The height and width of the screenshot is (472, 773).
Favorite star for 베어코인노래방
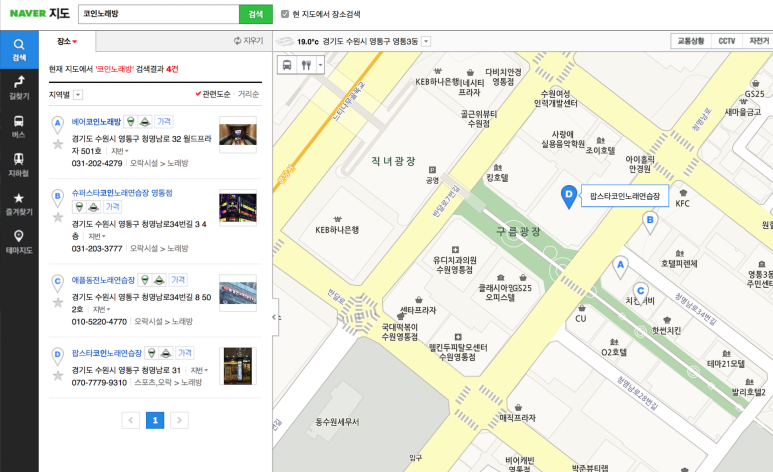point(58,144)
